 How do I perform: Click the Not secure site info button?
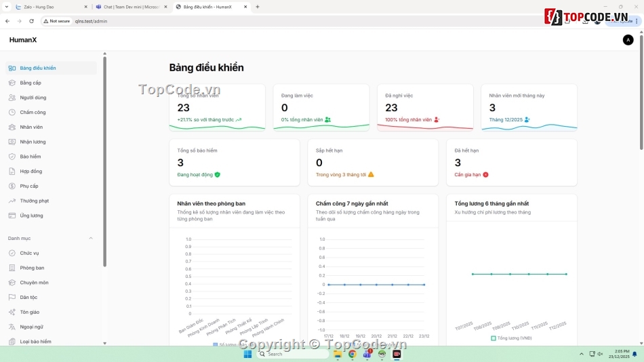(57, 21)
